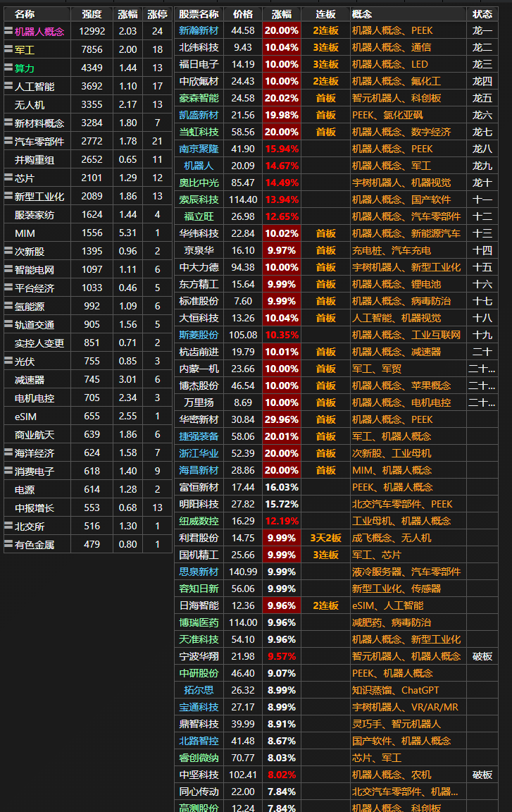Click the list icon beside 轨道交通

click(x=8, y=324)
